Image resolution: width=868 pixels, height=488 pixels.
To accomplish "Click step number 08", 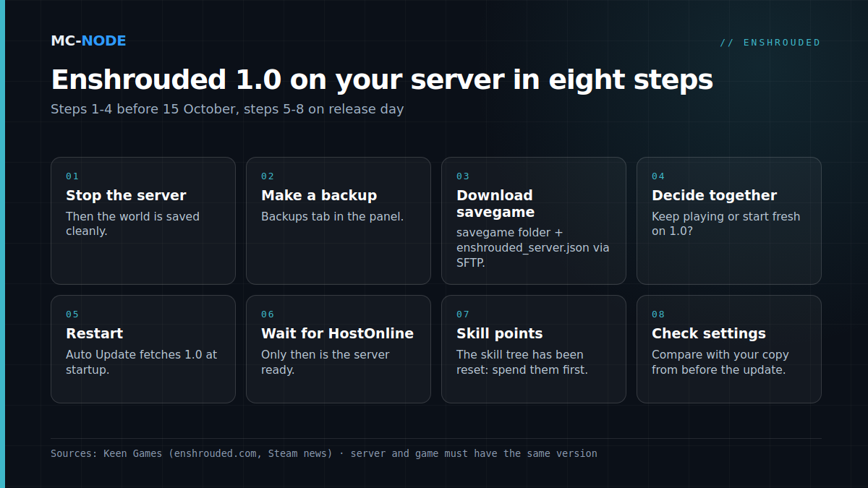I will pyautogui.click(x=658, y=314).
